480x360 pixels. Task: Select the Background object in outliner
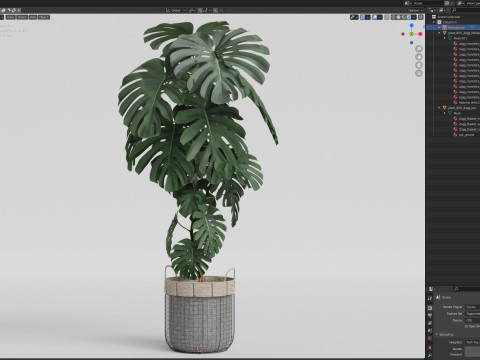tap(456, 27)
